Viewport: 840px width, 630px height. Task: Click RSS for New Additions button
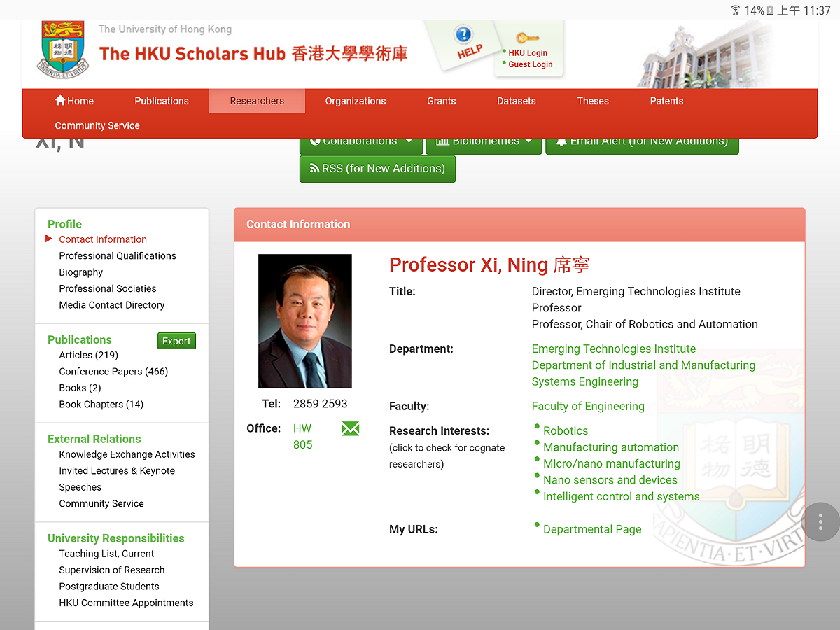pos(377,169)
